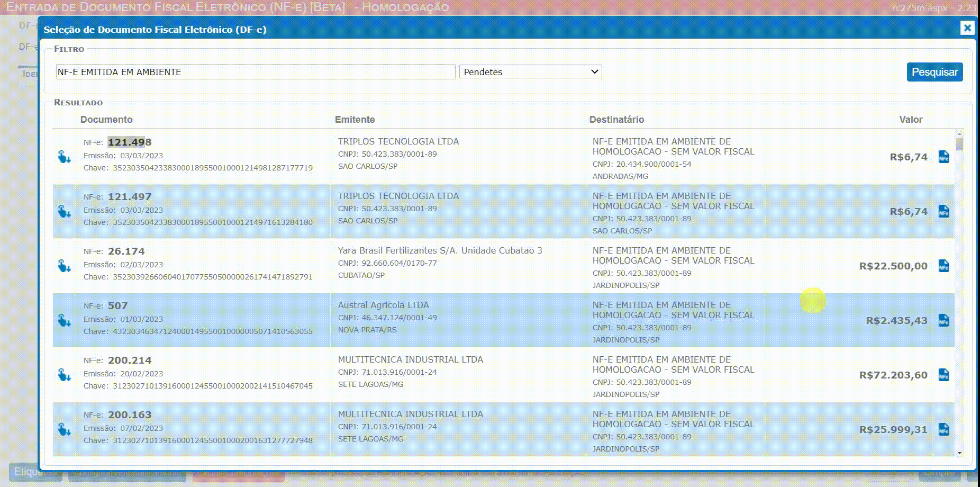
Task: Select document icon for NF-e 121.498
Action: [64, 157]
